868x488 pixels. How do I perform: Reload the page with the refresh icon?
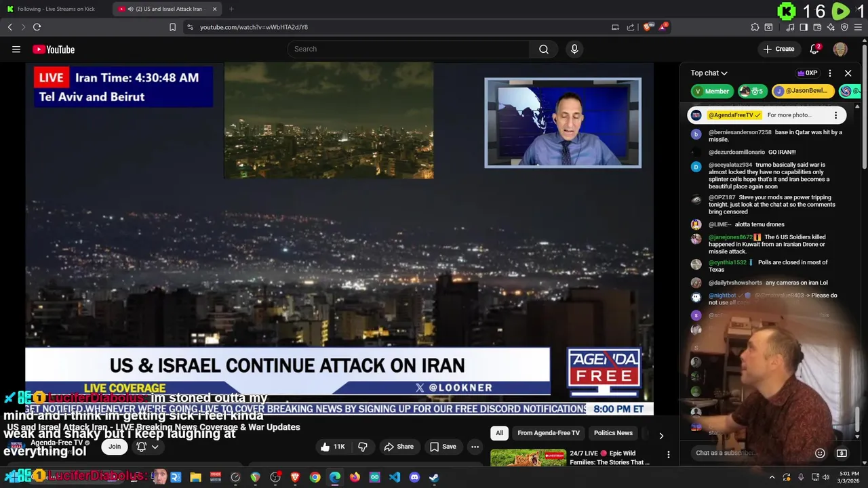click(x=37, y=27)
